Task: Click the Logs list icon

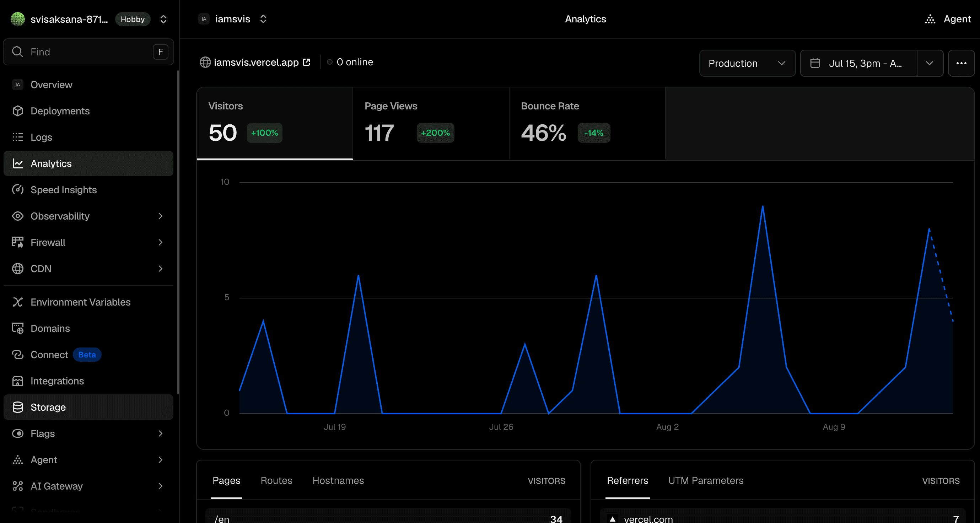Action: (17, 137)
